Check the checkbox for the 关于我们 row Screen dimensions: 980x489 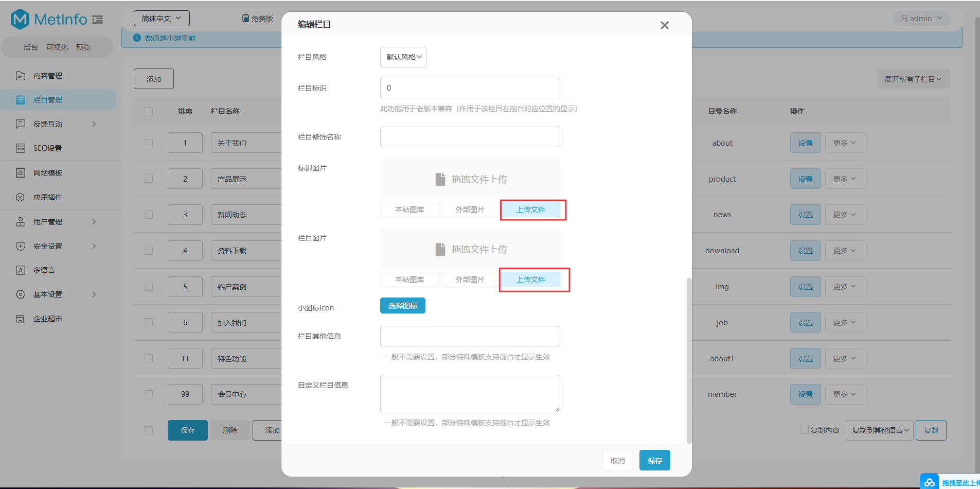[149, 143]
